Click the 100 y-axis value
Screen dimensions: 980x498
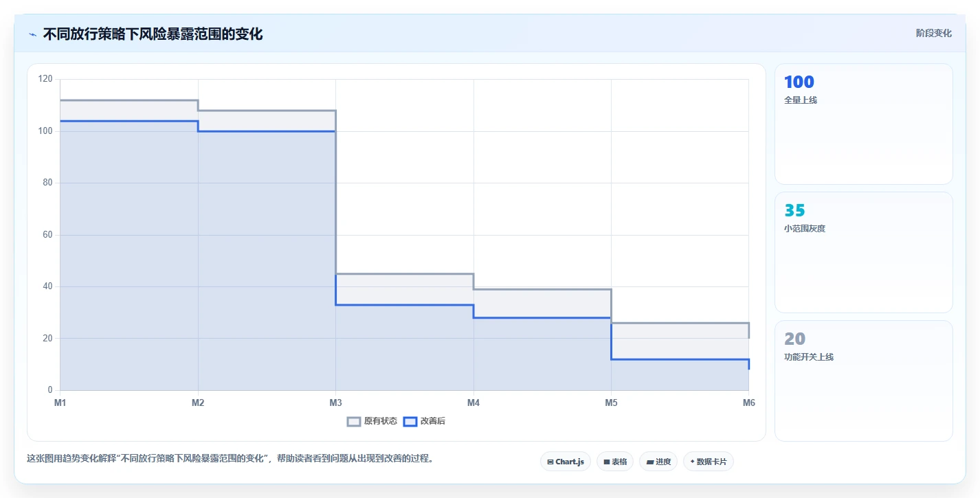(45, 131)
